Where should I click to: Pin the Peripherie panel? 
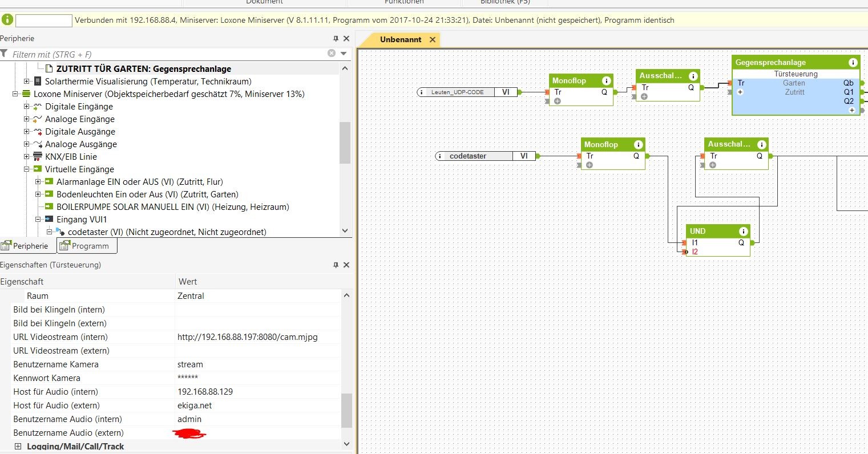point(336,38)
